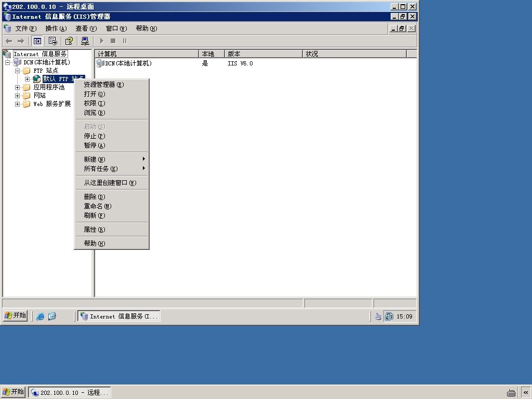Choose 删除(D) from context menu
Viewport: 532px width, 399px height.
[112, 197]
